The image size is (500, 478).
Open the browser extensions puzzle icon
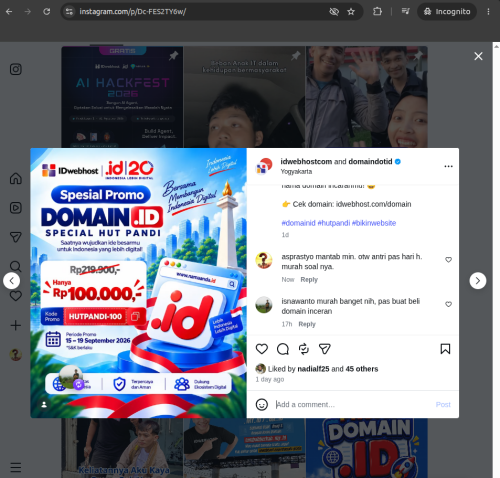pos(377,12)
